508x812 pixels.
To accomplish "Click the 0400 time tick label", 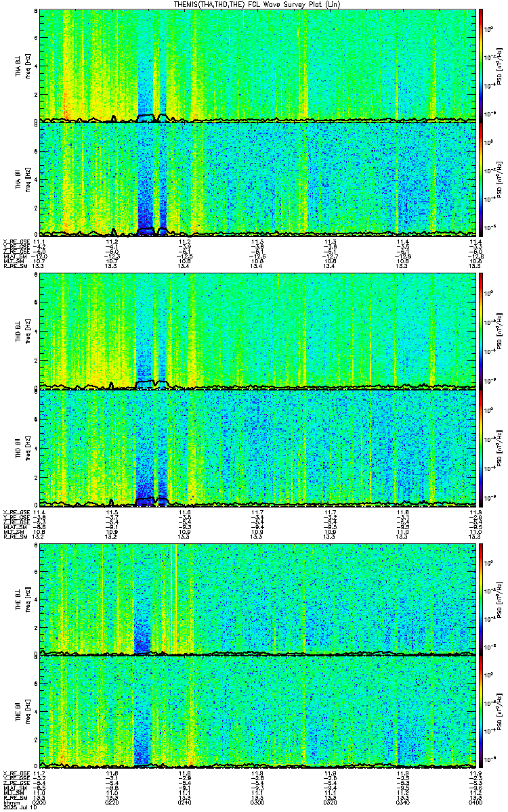I will [476, 802].
